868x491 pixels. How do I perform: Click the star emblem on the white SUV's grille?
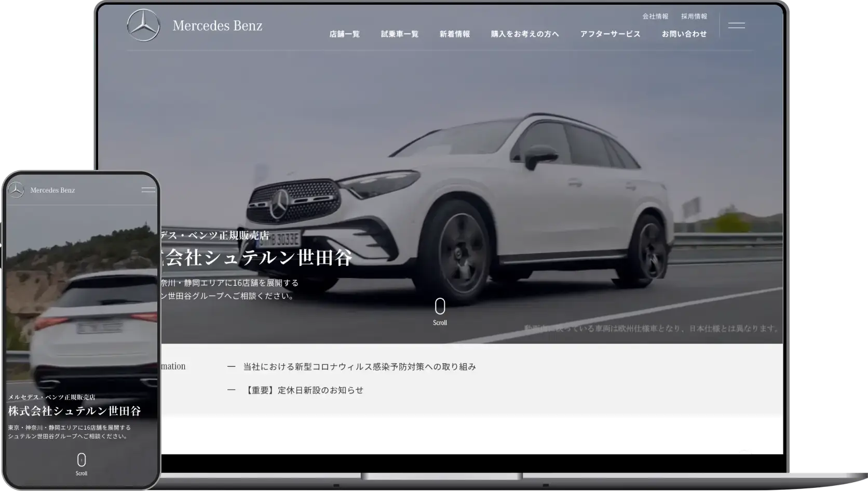tap(280, 203)
